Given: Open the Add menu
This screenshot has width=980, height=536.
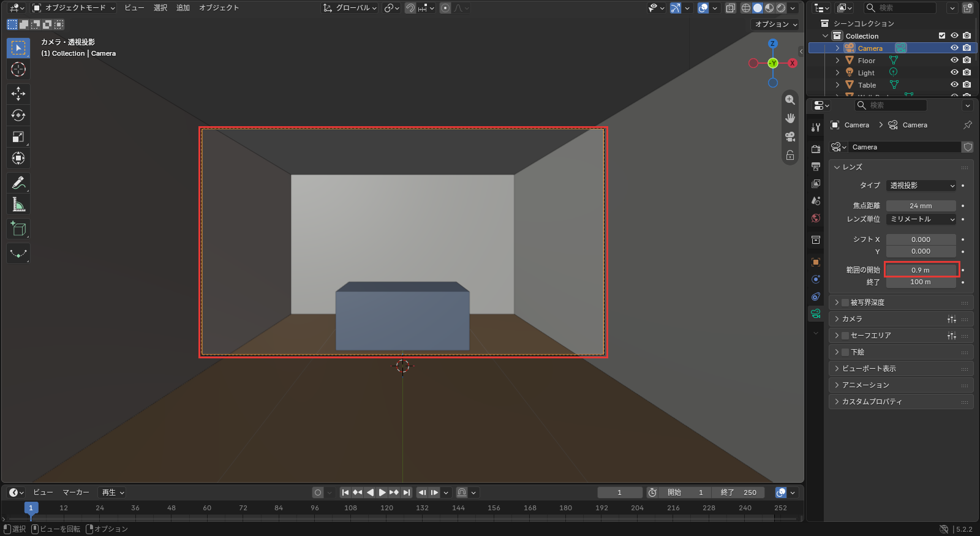Looking at the screenshot, I should [x=183, y=8].
